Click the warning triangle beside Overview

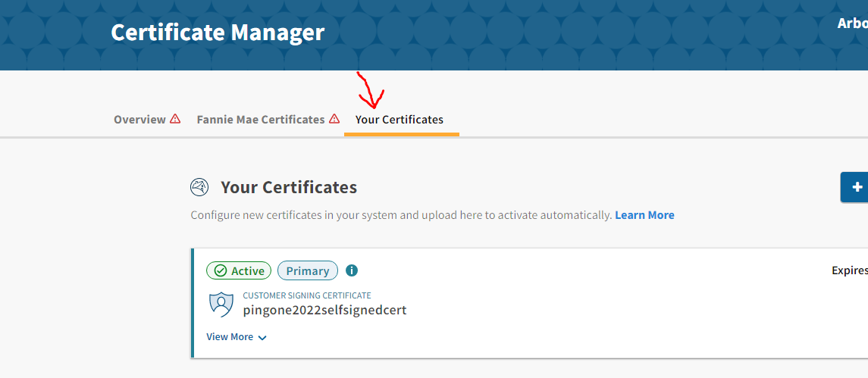coord(175,119)
